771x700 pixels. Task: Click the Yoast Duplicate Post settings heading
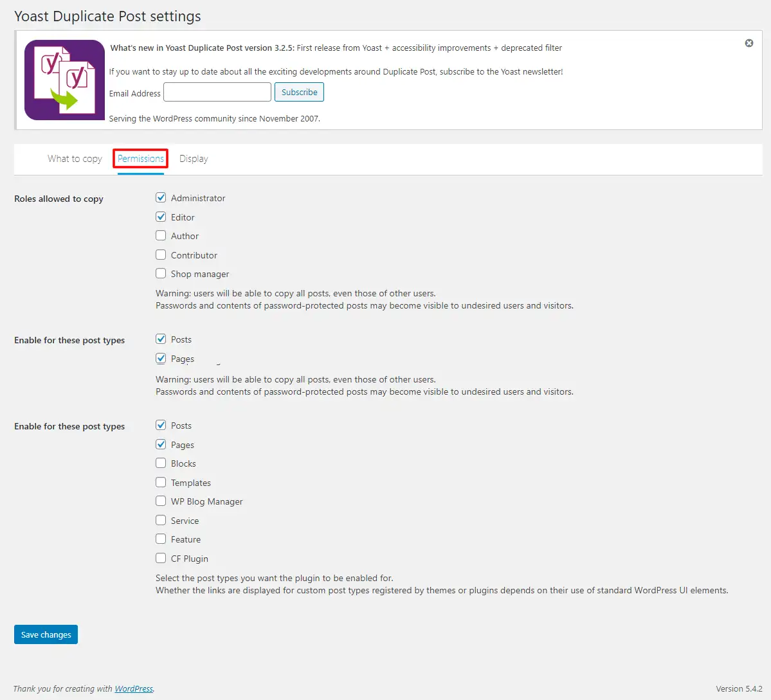107,16
